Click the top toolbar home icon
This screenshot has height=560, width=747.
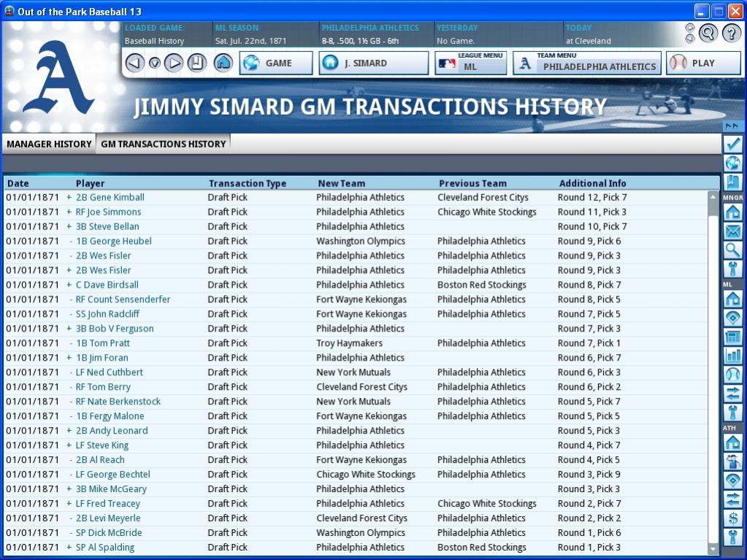(x=223, y=63)
